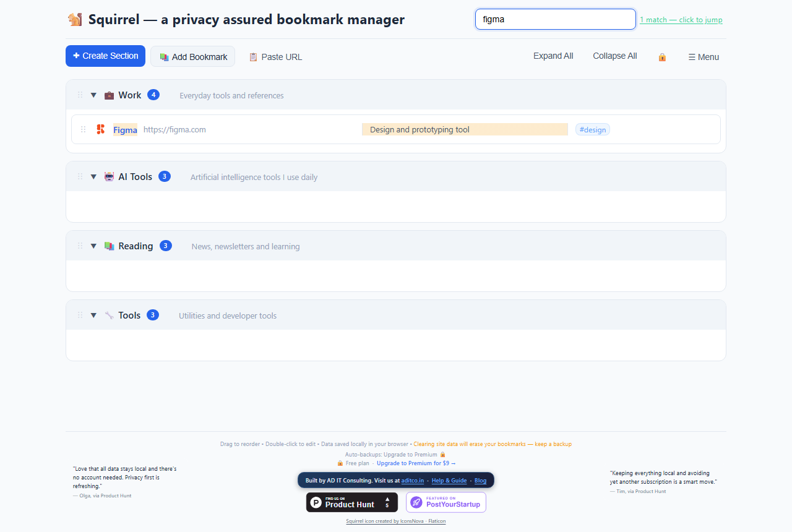
Task: Click the squirrel logo icon in the header
Action: pyautogui.click(x=75, y=20)
